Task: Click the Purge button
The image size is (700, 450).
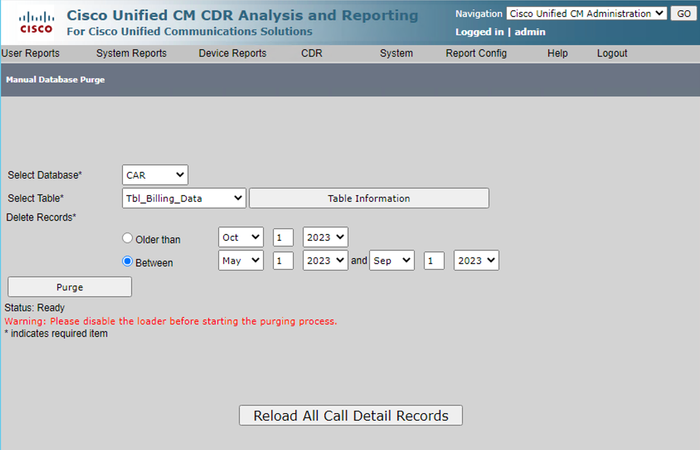Action: click(70, 287)
